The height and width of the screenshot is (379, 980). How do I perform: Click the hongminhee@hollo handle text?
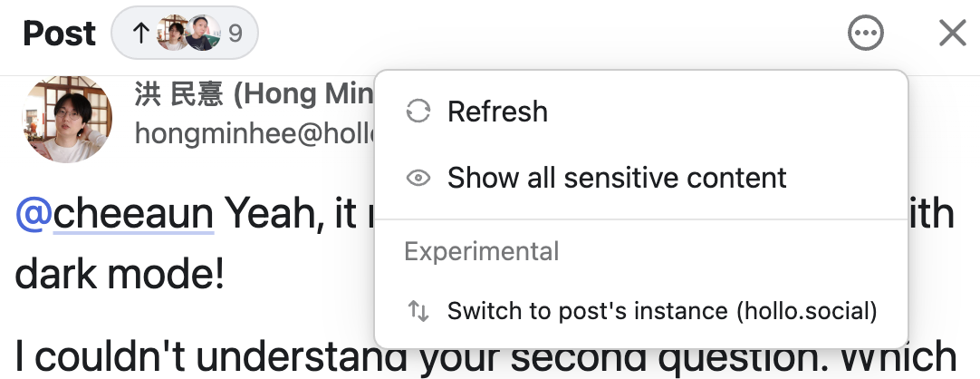(x=255, y=133)
